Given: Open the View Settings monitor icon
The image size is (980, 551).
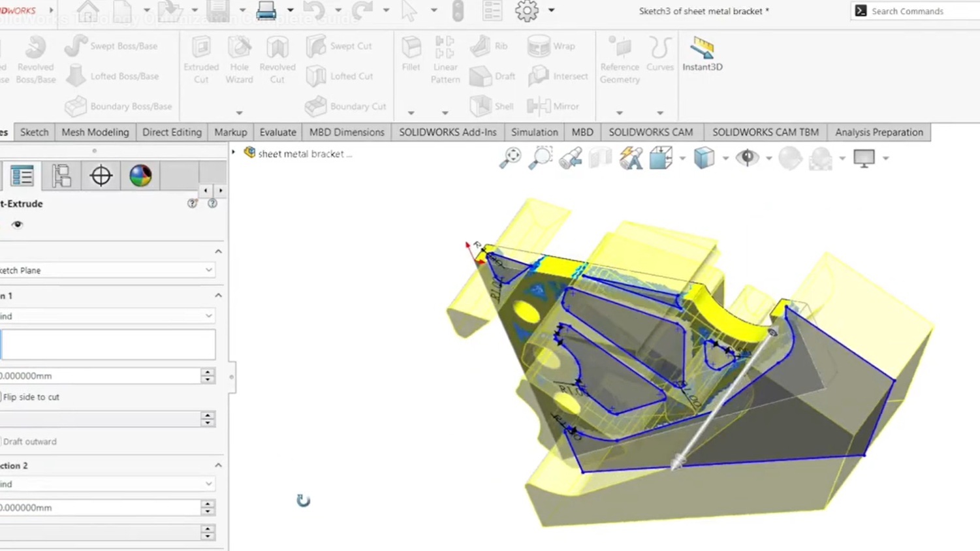Looking at the screenshot, I should pos(864,158).
